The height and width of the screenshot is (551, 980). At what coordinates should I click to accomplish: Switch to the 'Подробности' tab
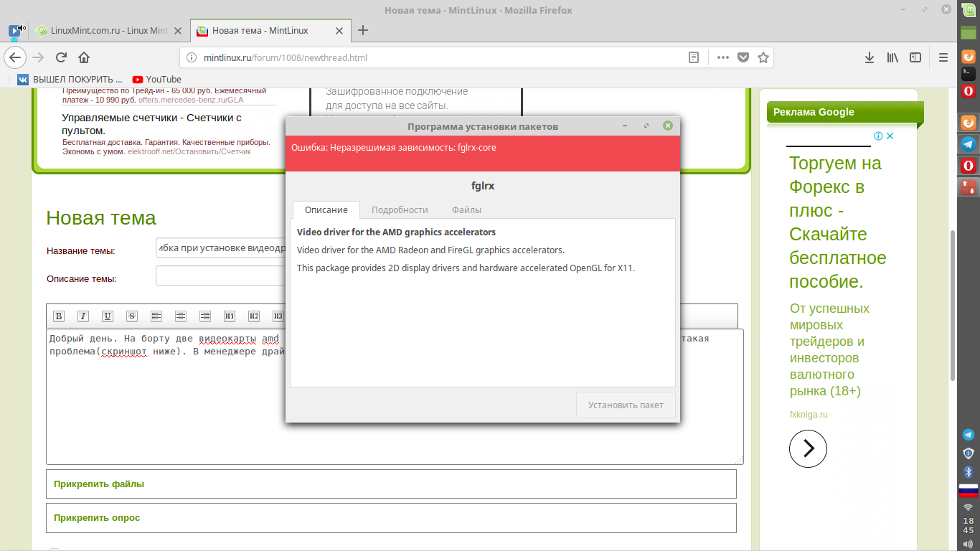coord(400,210)
